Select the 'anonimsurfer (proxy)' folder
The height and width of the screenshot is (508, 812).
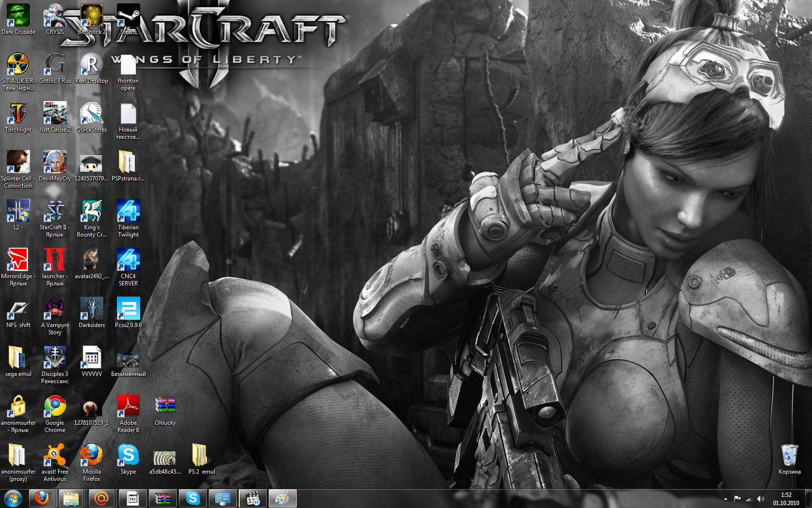(18, 463)
